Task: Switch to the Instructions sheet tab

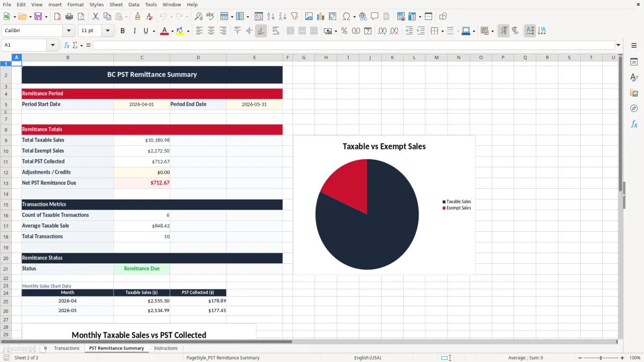Action: 166,348
